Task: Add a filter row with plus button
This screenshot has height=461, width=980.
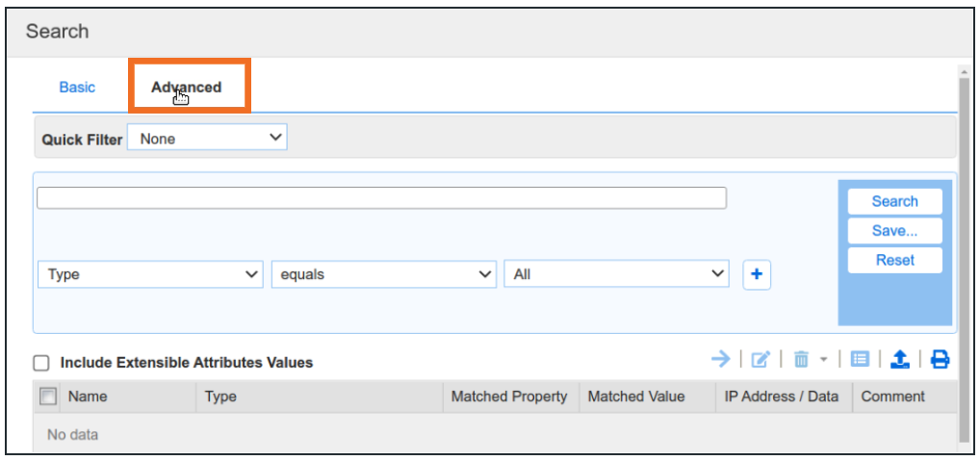Action: point(757,274)
